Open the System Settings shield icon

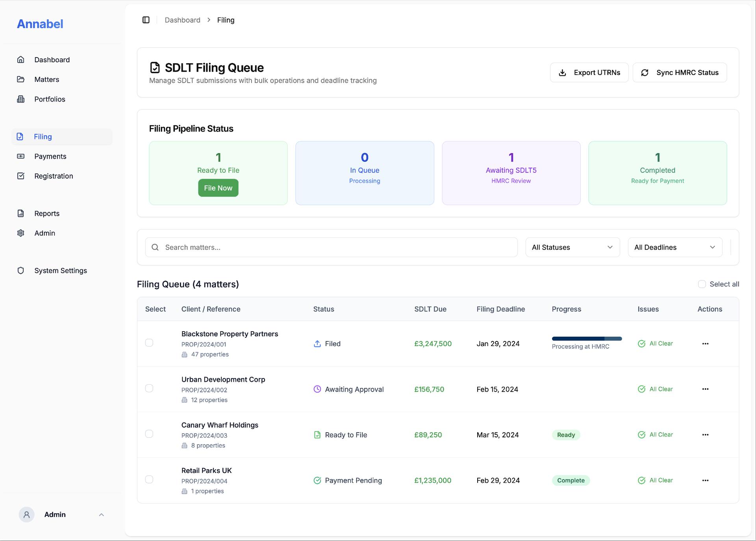click(x=21, y=270)
